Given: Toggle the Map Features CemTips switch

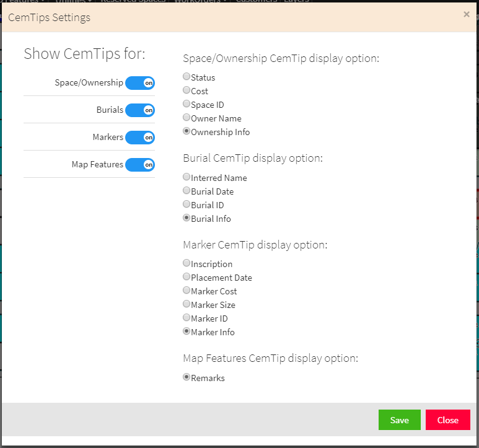Looking at the screenshot, I should [140, 165].
